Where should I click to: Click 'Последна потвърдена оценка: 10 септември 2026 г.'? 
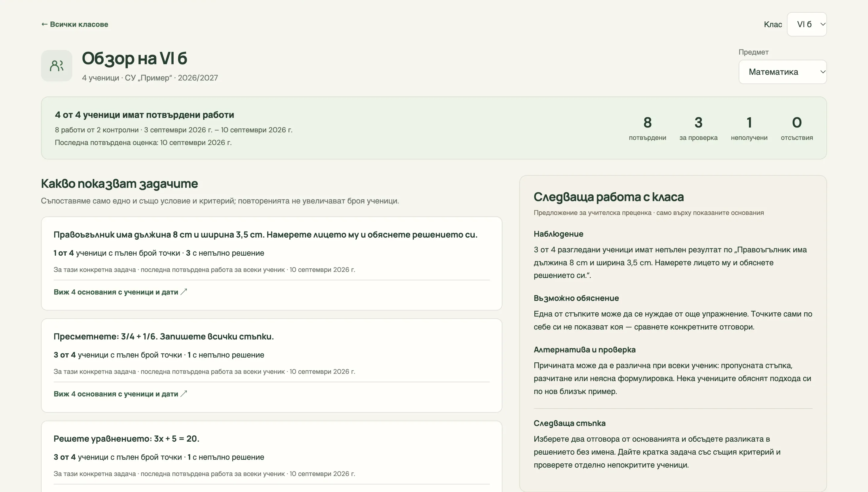[143, 143]
